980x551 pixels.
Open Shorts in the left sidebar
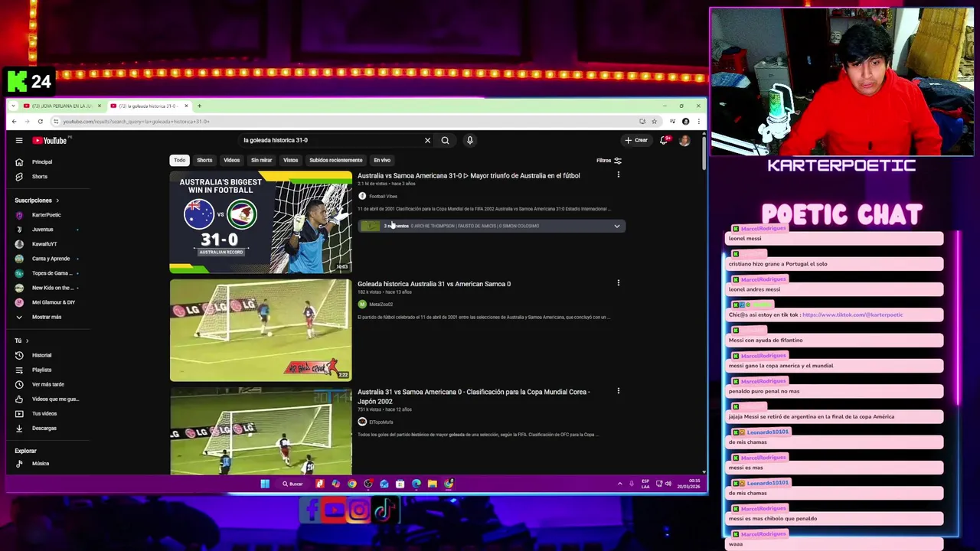pos(39,177)
